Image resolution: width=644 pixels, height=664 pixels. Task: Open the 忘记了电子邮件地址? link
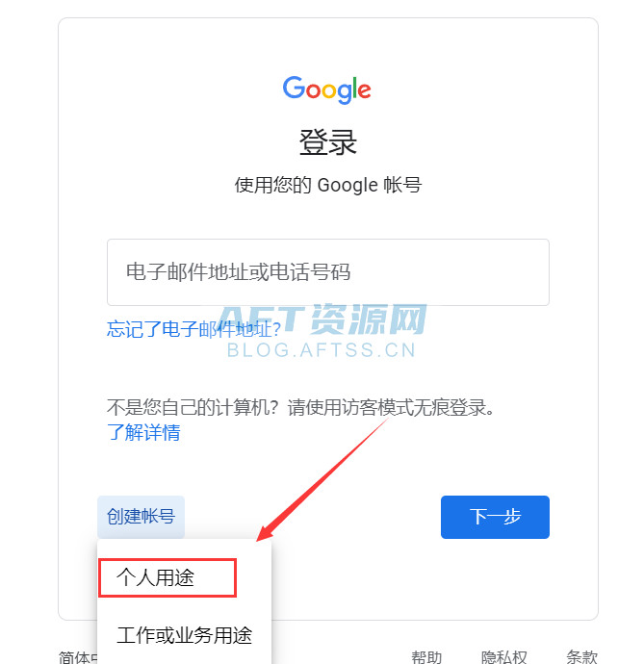coord(193,329)
